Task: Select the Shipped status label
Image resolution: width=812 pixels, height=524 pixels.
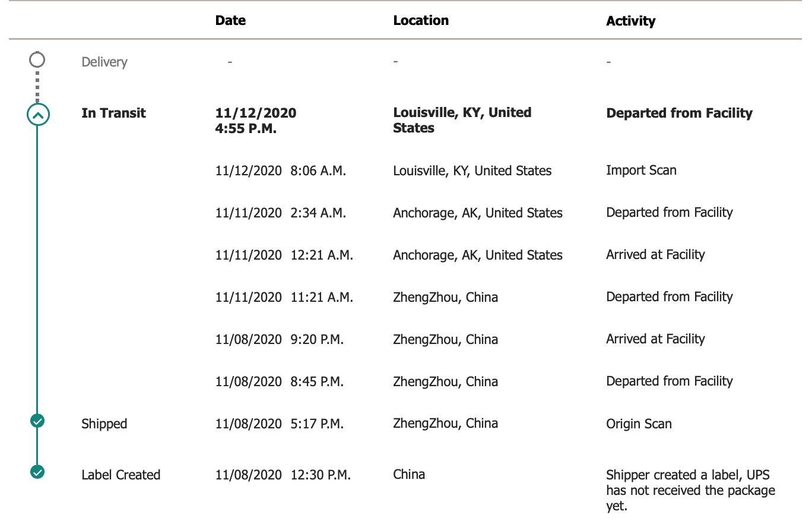Action: [104, 424]
